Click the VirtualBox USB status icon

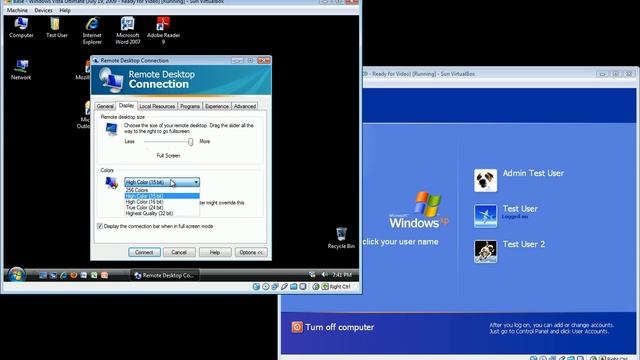(x=284, y=287)
